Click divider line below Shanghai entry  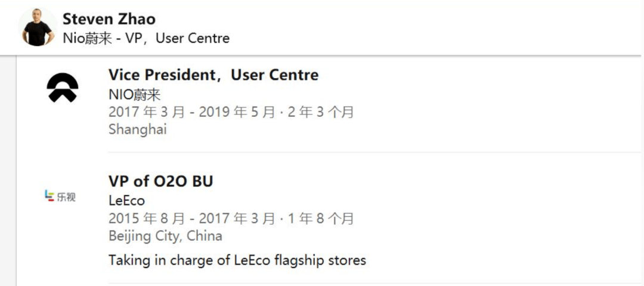(x=374, y=152)
